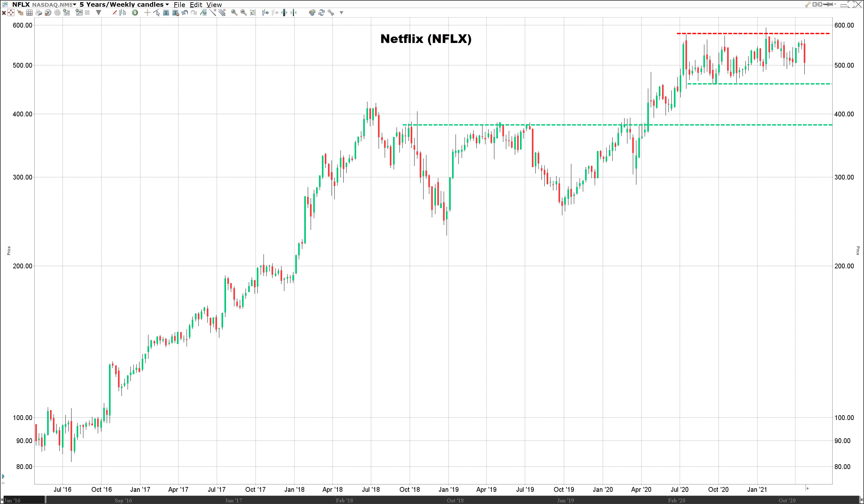Click the blue arrow marker at bottom-left
Image resolution: width=864 pixels, height=504 pixels.
[3, 476]
